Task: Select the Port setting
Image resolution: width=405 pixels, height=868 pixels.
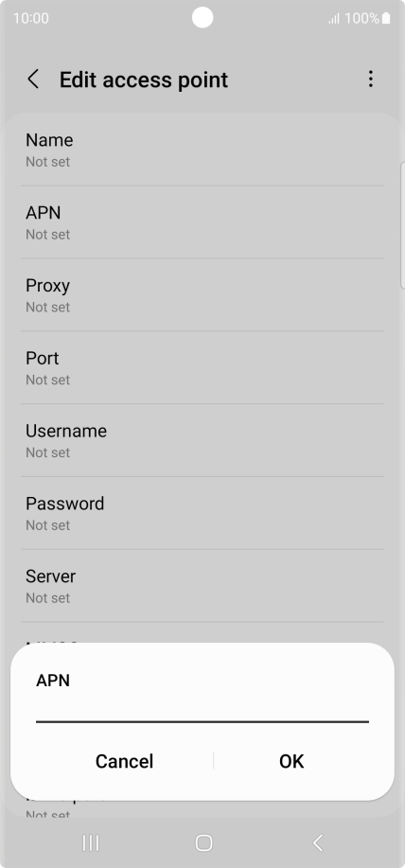Action: [202, 367]
